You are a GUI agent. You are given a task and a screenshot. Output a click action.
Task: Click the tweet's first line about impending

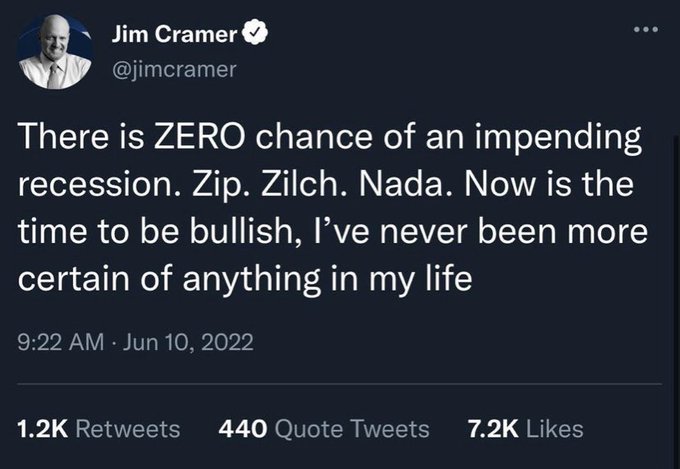(x=329, y=138)
